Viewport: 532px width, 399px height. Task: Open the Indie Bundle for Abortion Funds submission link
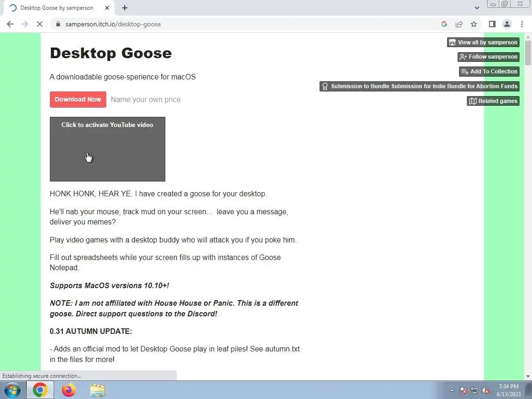click(x=419, y=86)
